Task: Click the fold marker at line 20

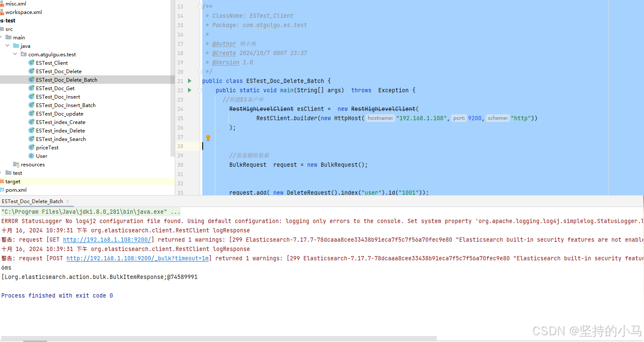Action: coord(200,72)
